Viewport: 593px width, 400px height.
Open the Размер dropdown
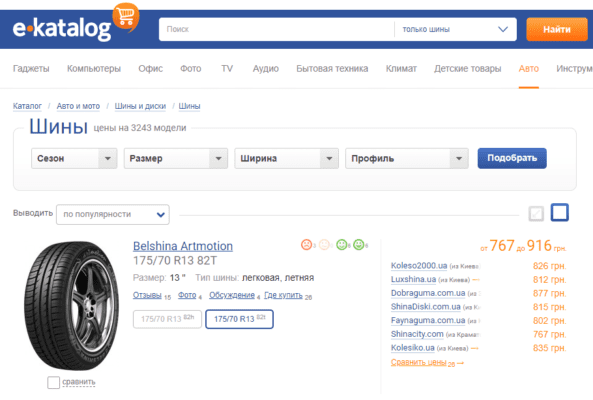click(175, 158)
